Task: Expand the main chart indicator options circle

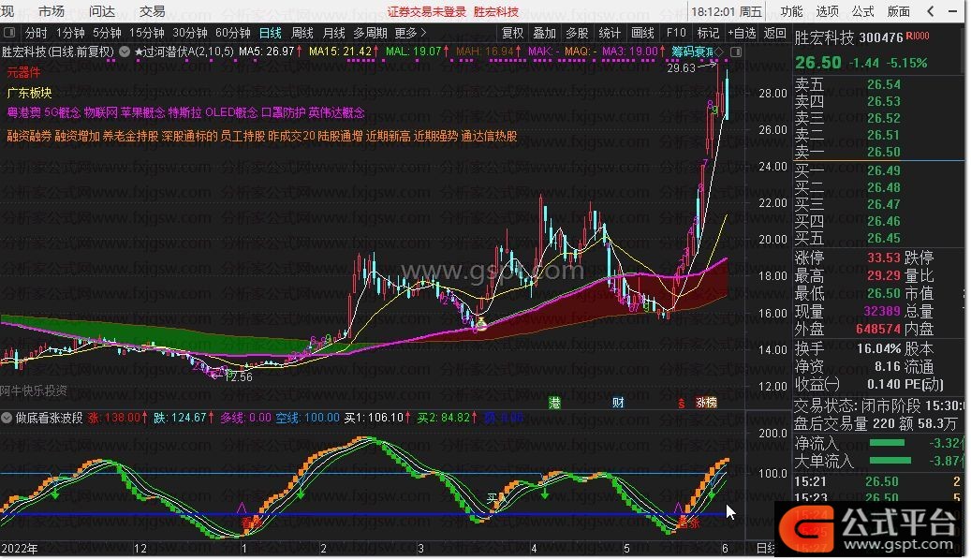Action: click(125, 52)
